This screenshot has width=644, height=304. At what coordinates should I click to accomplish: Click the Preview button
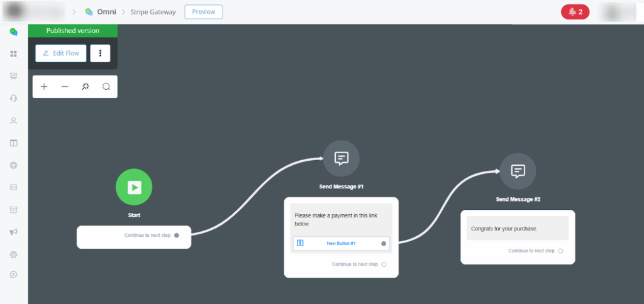[203, 12]
